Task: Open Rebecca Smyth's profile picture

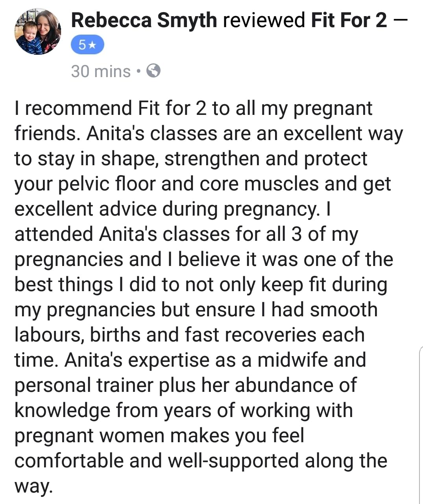Action: [x=38, y=31]
